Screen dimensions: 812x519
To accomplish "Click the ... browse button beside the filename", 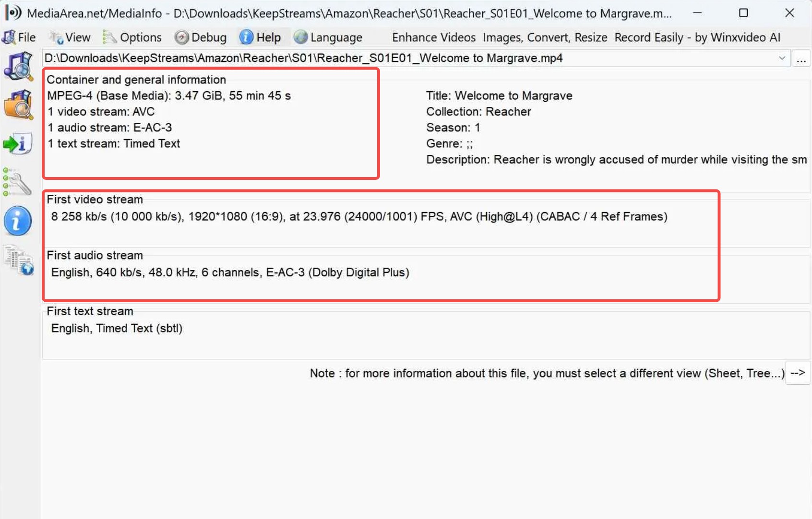I will (801, 58).
